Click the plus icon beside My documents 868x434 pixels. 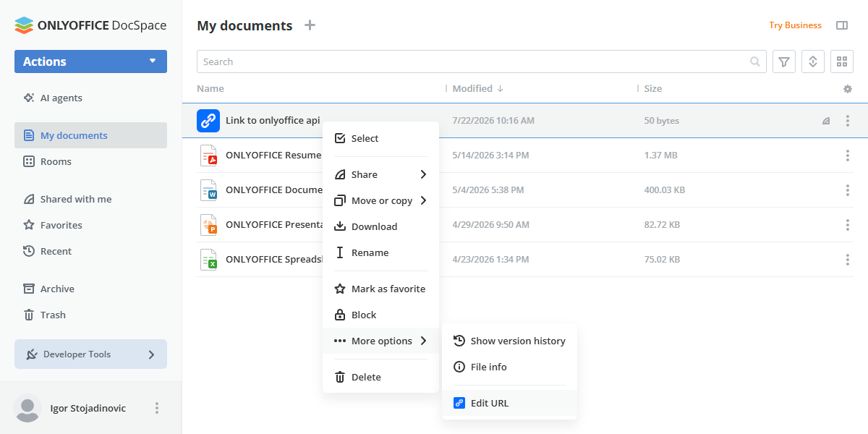[310, 25]
